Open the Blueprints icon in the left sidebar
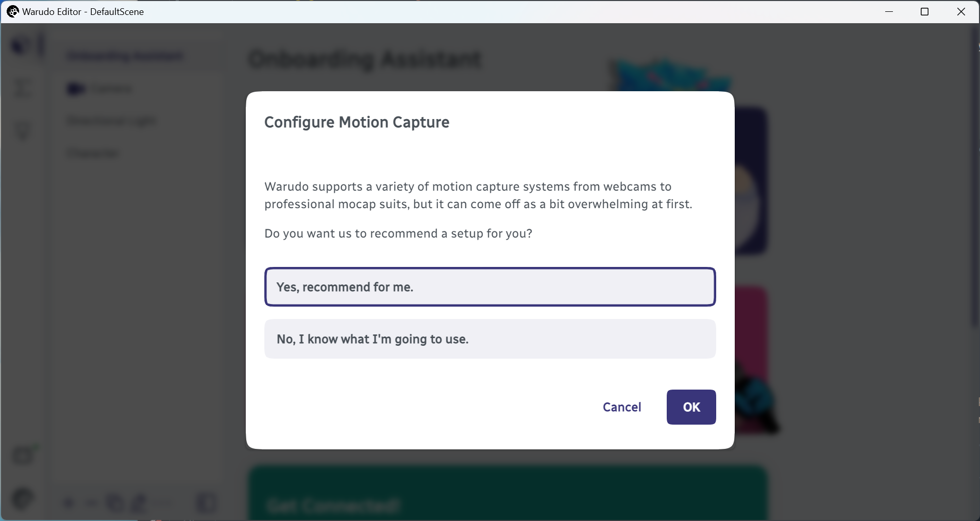This screenshot has width=980, height=521. [x=23, y=88]
